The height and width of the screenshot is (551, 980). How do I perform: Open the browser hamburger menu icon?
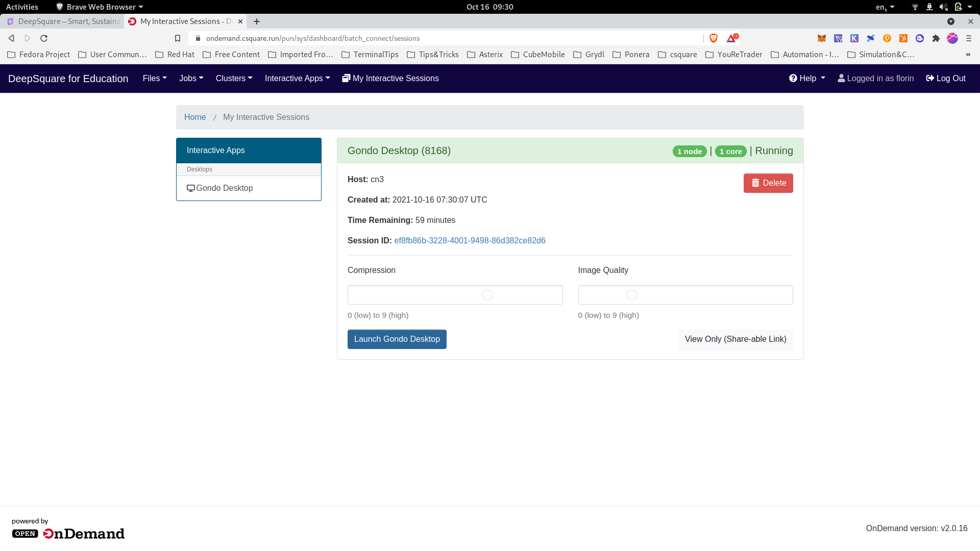click(969, 38)
